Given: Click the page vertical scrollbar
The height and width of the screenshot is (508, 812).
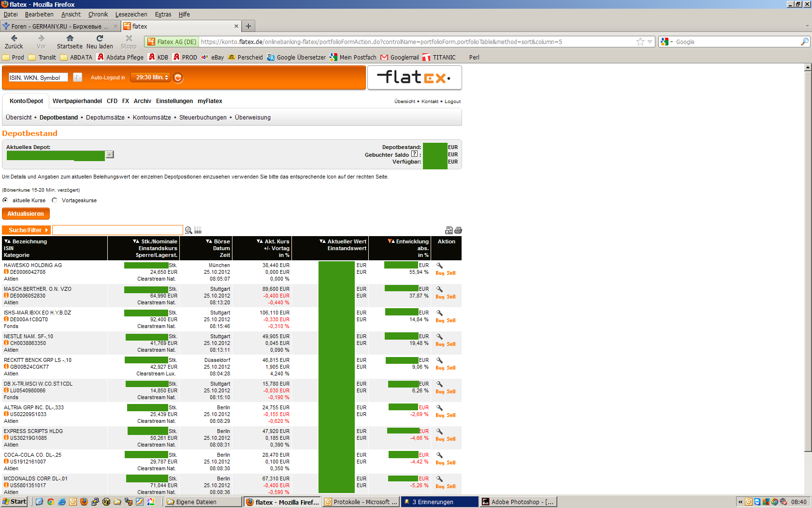Looking at the screenshot, I should tap(808, 261).
